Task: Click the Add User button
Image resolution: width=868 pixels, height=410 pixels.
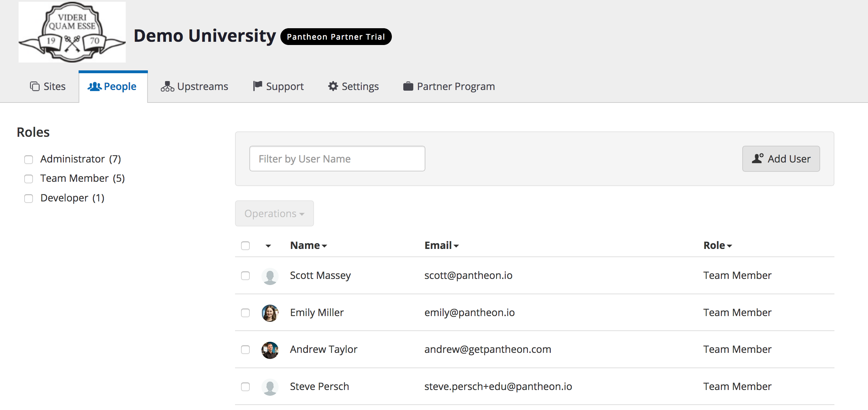Action: point(781,159)
